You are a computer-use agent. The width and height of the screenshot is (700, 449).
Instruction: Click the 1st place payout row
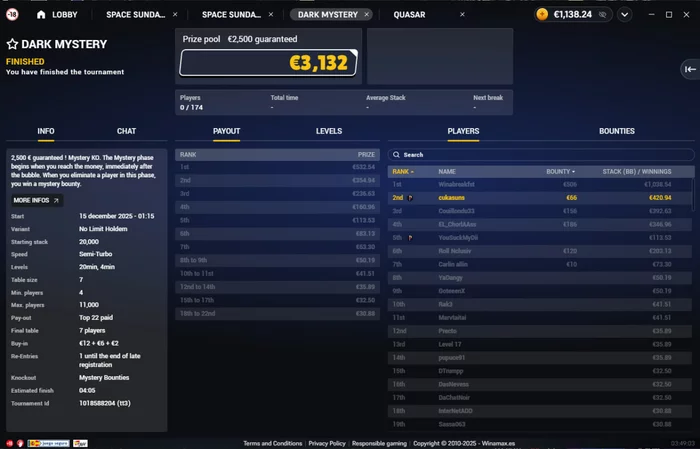(x=277, y=167)
